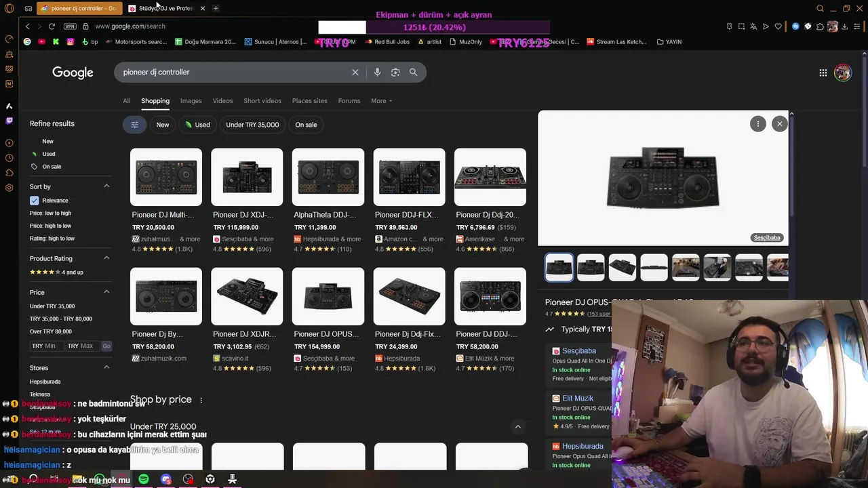Toggle Relevance sort checkbox
This screenshot has width=868, height=488.
coord(34,201)
